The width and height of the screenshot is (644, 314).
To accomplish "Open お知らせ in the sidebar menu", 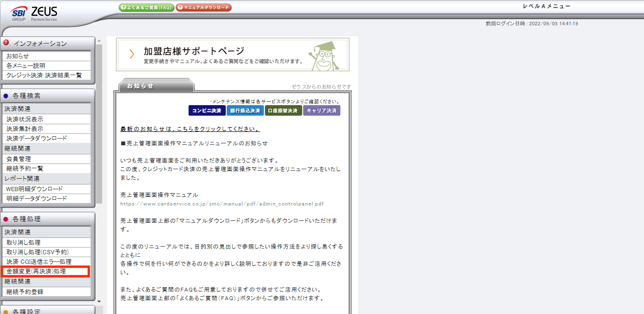I will tap(46, 56).
